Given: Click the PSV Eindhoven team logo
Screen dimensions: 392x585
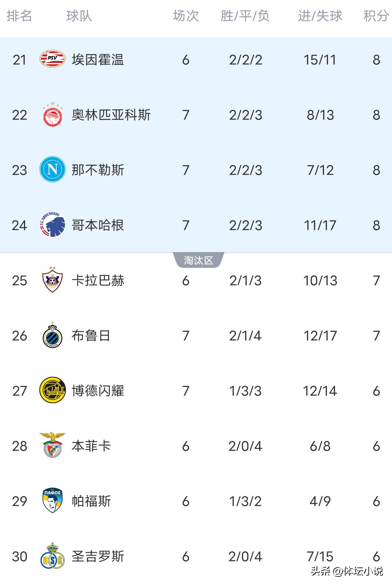Looking at the screenshot, I should 53,59.
